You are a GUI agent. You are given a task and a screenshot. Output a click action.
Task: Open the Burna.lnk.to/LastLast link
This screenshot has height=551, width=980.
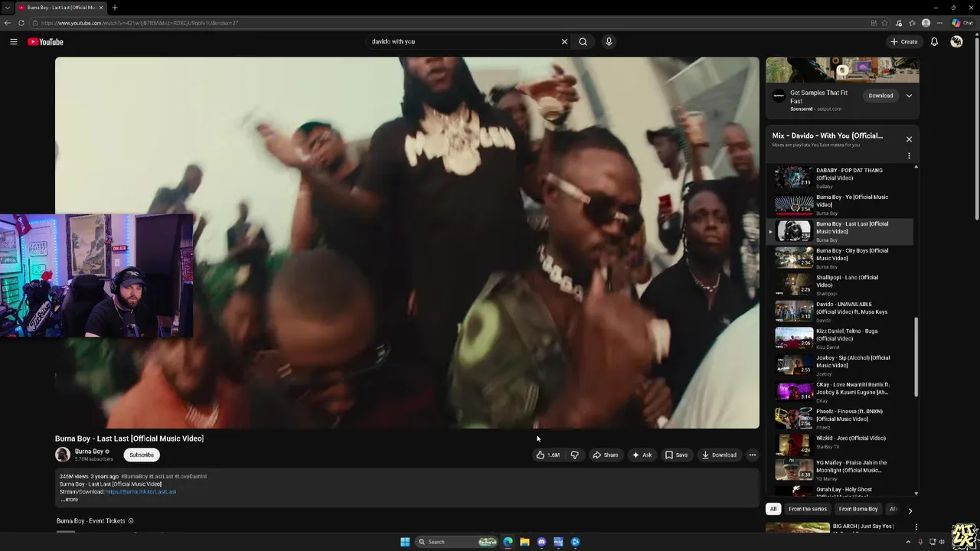(141, 491)
